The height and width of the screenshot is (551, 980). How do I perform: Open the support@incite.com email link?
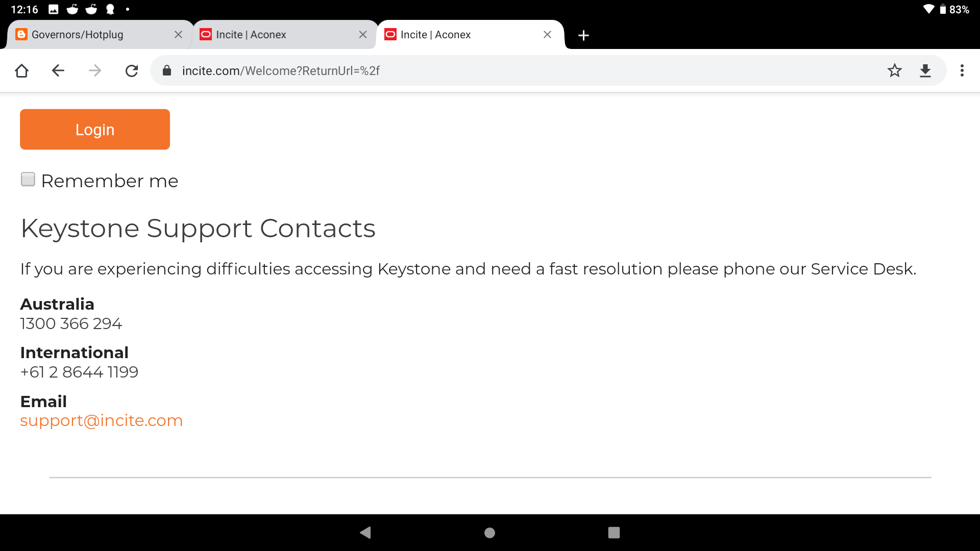click(101, 420)
